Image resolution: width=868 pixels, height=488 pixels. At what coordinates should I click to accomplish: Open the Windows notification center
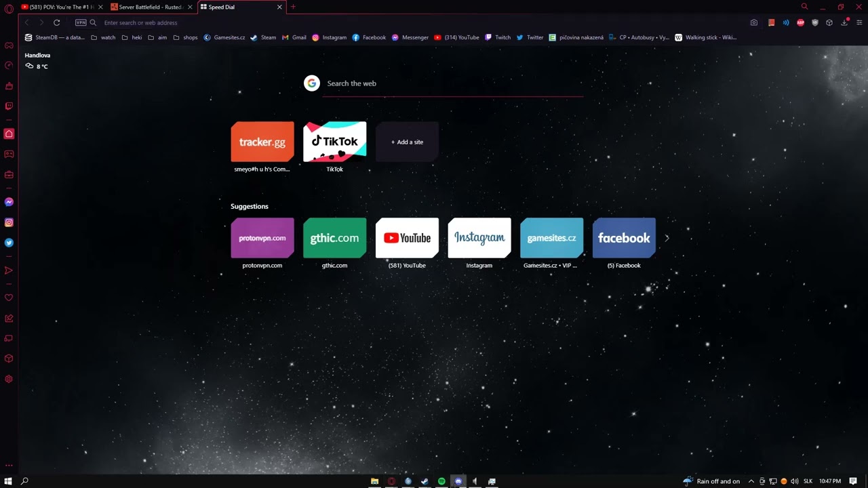(x=853, y=481)
